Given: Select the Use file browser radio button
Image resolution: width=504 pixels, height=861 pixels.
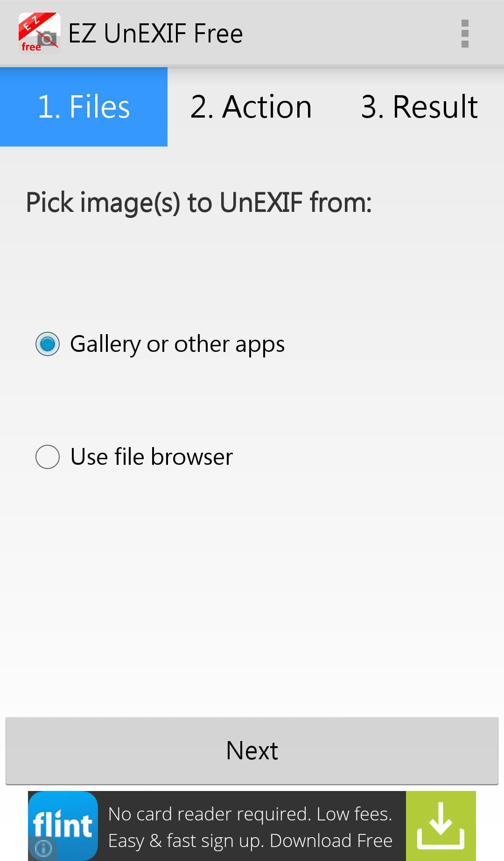Looking at the screenshot, I should (x=48, y=457).
